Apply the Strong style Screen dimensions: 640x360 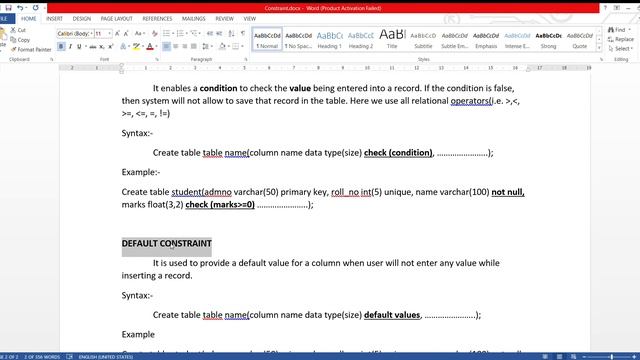(x=549, y=40)
